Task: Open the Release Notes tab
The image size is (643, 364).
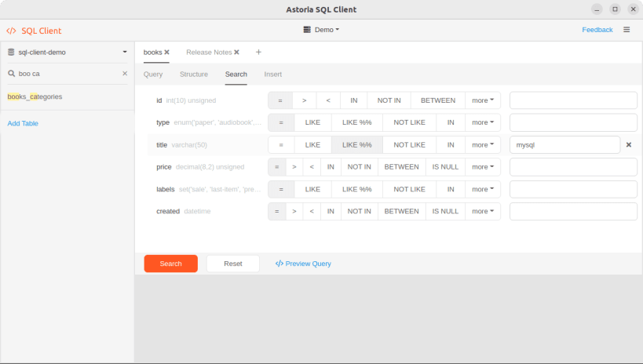Action: [209, 52]
